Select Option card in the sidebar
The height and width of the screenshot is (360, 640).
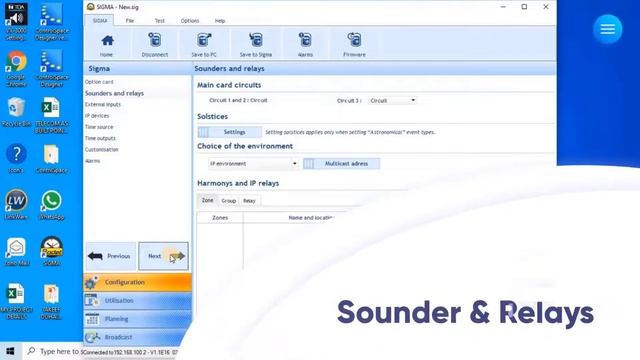99,82
